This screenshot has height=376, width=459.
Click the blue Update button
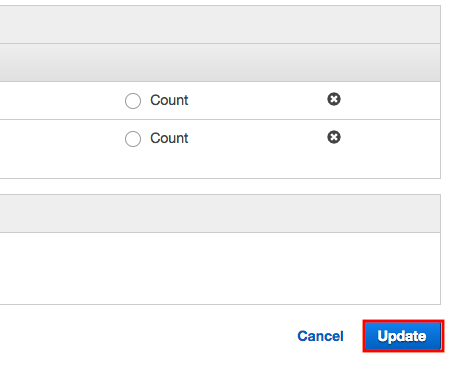(x=403, y=336)
